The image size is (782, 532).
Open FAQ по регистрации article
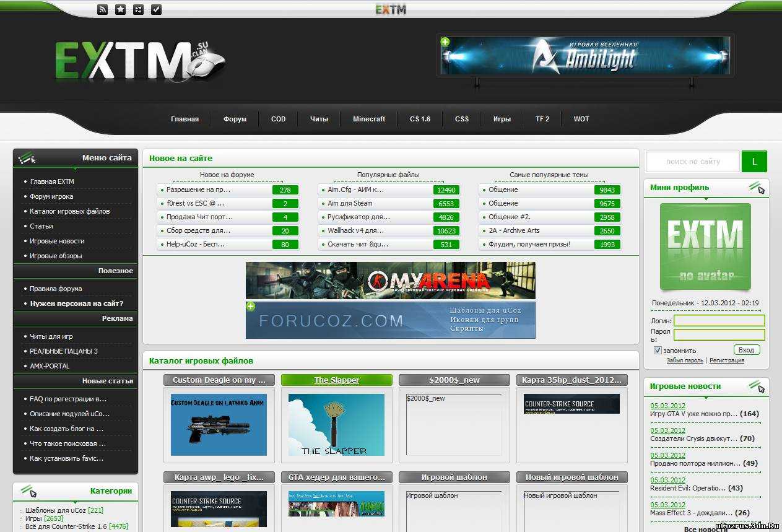coord(68,399)
